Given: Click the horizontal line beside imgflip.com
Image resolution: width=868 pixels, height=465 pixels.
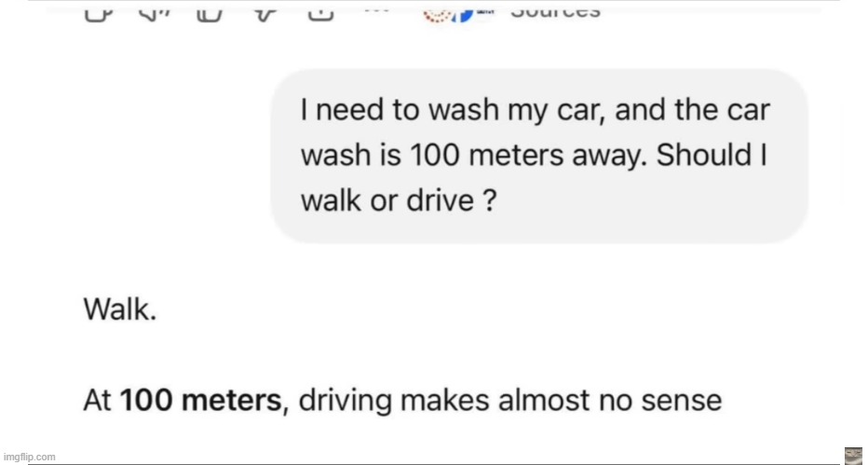Looking at the screenshot, I should (447, 461).
